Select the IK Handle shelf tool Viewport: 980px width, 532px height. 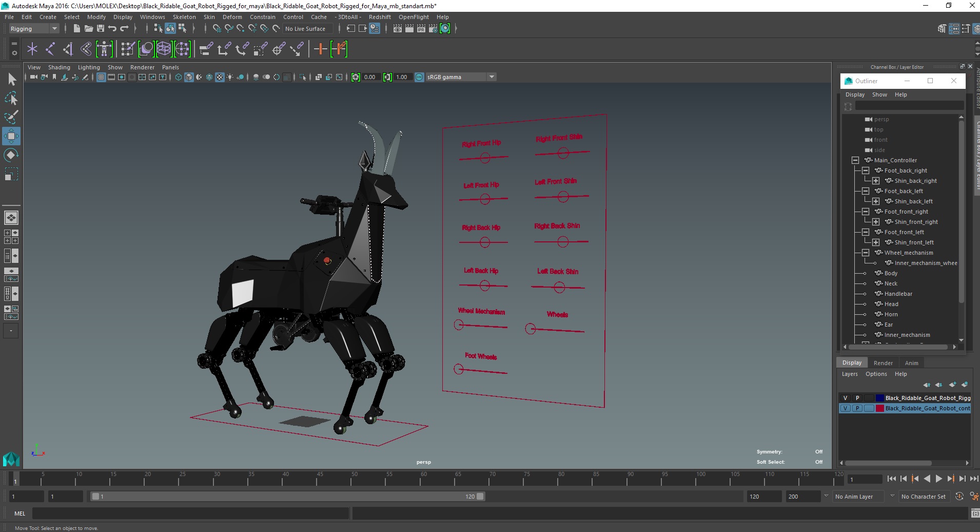[68, 49]
